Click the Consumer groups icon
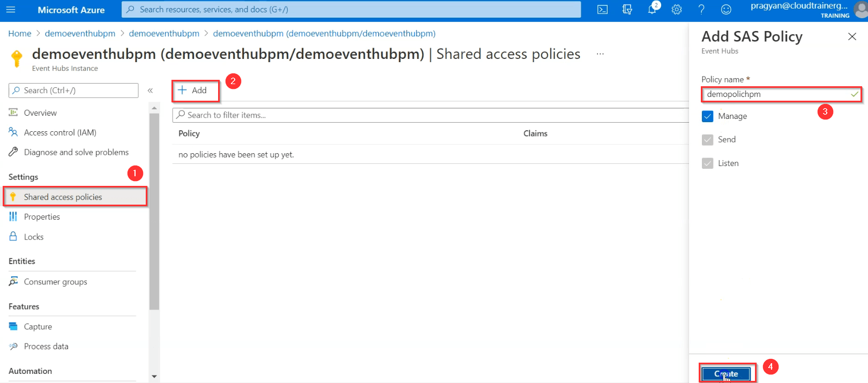868x383 pixels. pyautogui.click(x=13, y=281)
